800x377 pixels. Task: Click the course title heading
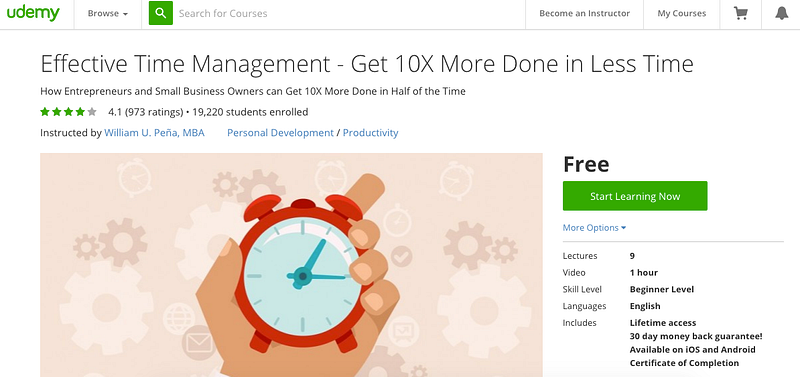pyautogui.click(x=367, y=64)
